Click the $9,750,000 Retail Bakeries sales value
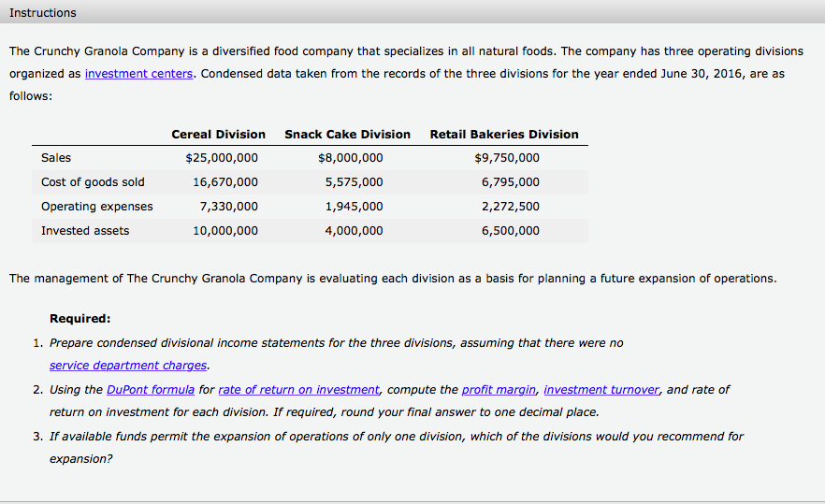The image size is (825, 504). 507,158
